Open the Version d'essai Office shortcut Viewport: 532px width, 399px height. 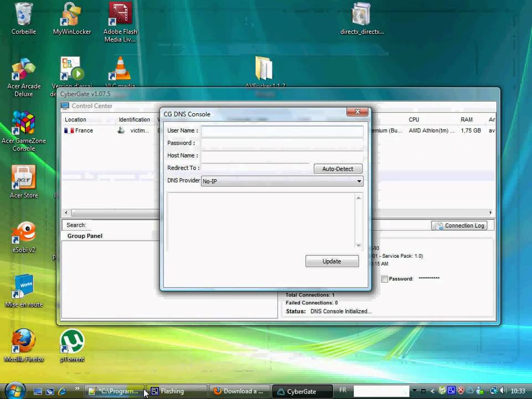pyautogui.click(x=71, y=73)
